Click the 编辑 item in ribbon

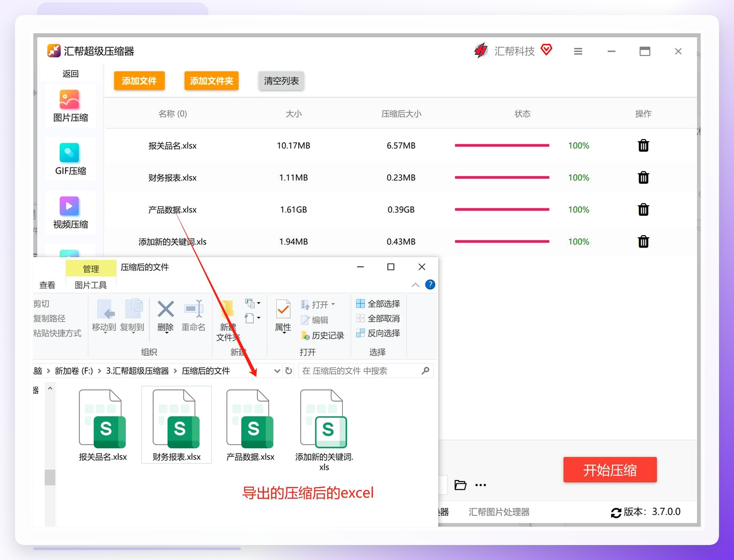pyautogui.click(x=315, y=320)
